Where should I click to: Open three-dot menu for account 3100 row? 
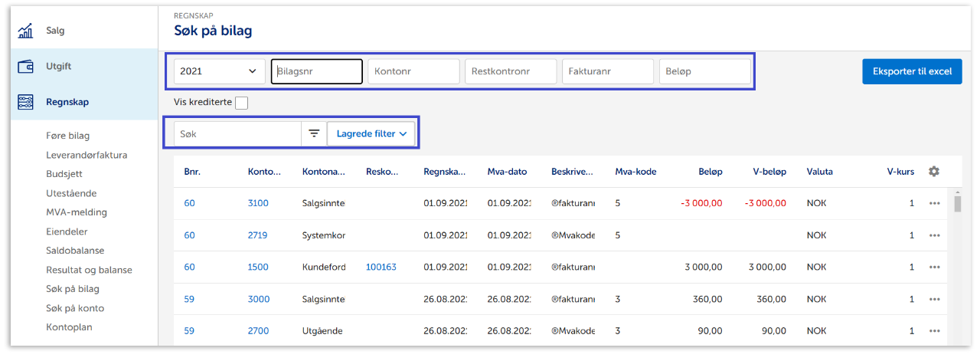pos(934,204)
